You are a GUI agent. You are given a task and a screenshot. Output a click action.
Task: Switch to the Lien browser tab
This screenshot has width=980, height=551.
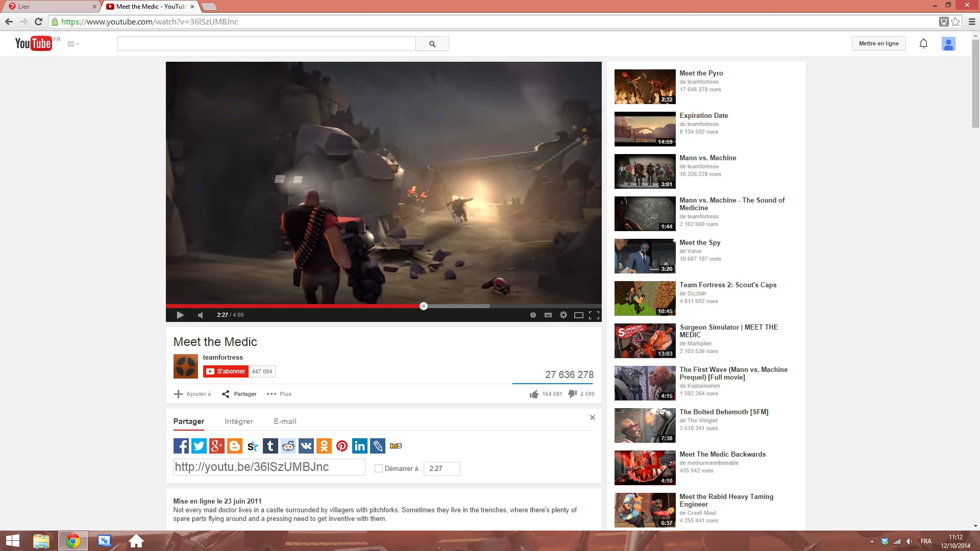coord(51,7)
